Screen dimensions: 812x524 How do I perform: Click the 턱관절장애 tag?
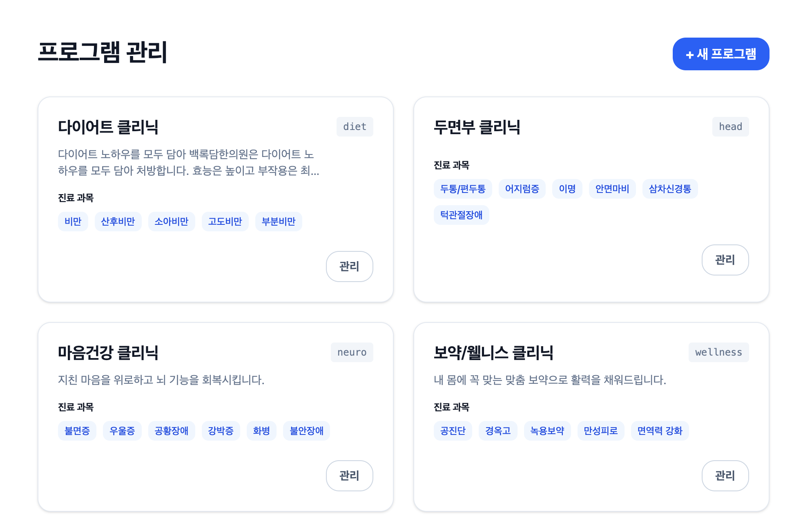(x=461, y=215)
